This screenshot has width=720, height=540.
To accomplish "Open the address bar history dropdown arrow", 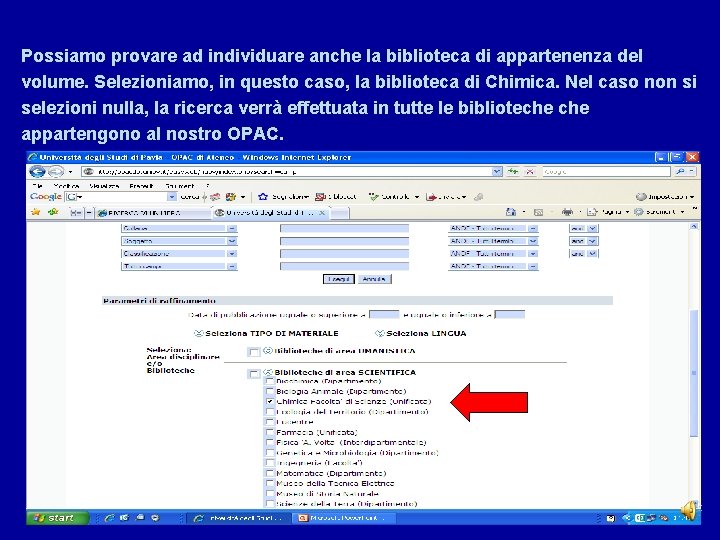I will [497, 171].
